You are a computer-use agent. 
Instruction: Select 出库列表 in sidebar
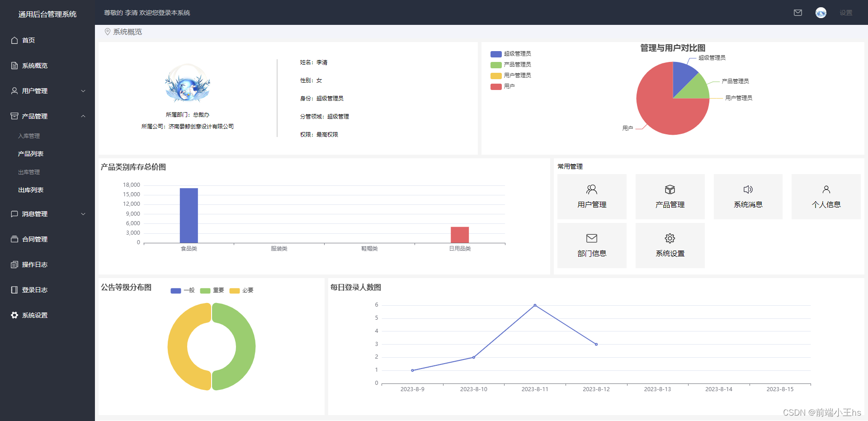(x=30, y=189)
